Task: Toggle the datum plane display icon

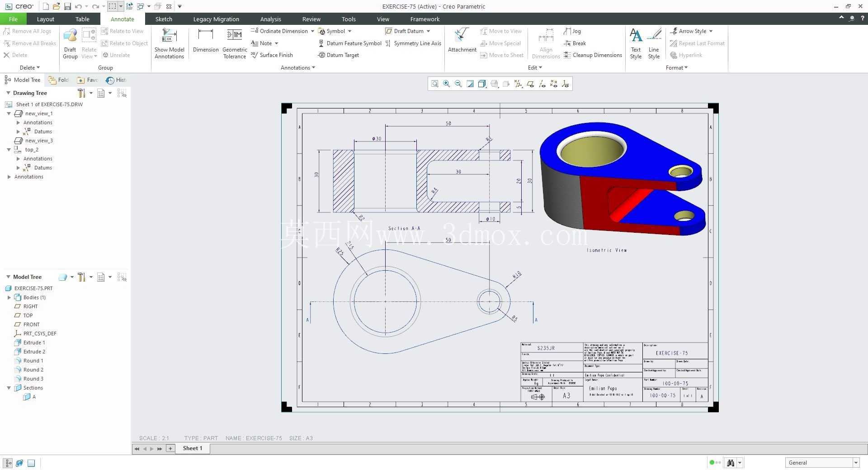Action: tap(530, 84)
